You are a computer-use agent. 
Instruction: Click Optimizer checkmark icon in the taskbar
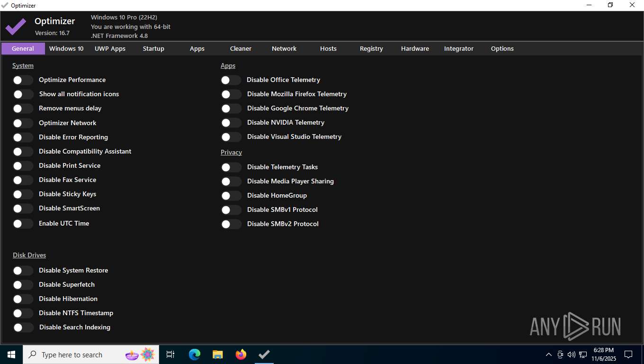coord(264,355)
